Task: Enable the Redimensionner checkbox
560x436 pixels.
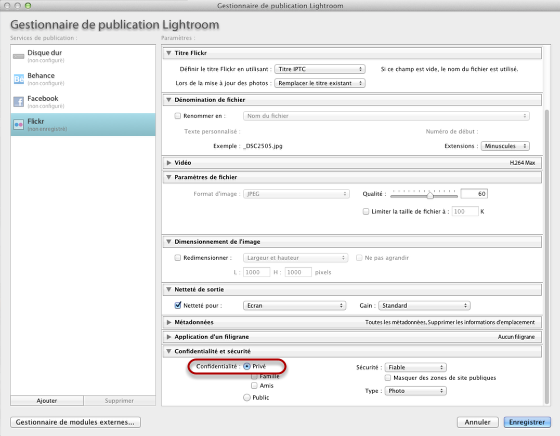Action: pos(178,257)
